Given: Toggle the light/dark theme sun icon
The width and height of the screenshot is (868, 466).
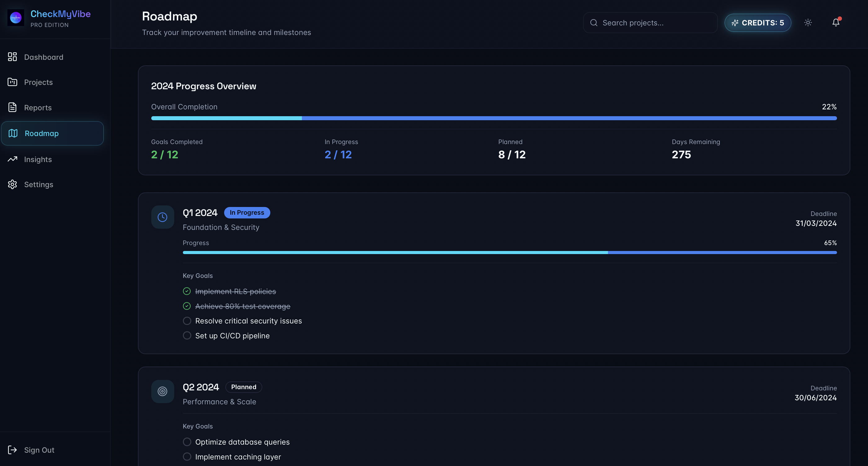Looking at the screenshot, I should click(808, 23).
